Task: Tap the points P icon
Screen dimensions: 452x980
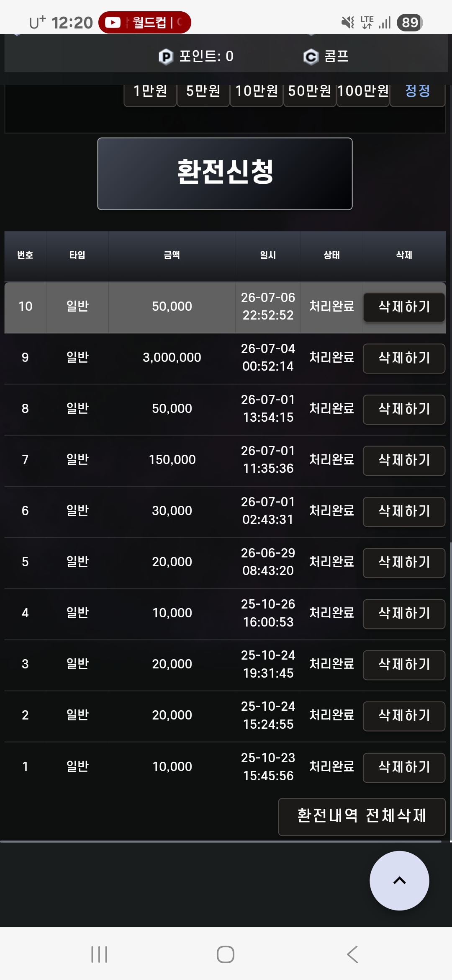Action: tap(166, 57)
